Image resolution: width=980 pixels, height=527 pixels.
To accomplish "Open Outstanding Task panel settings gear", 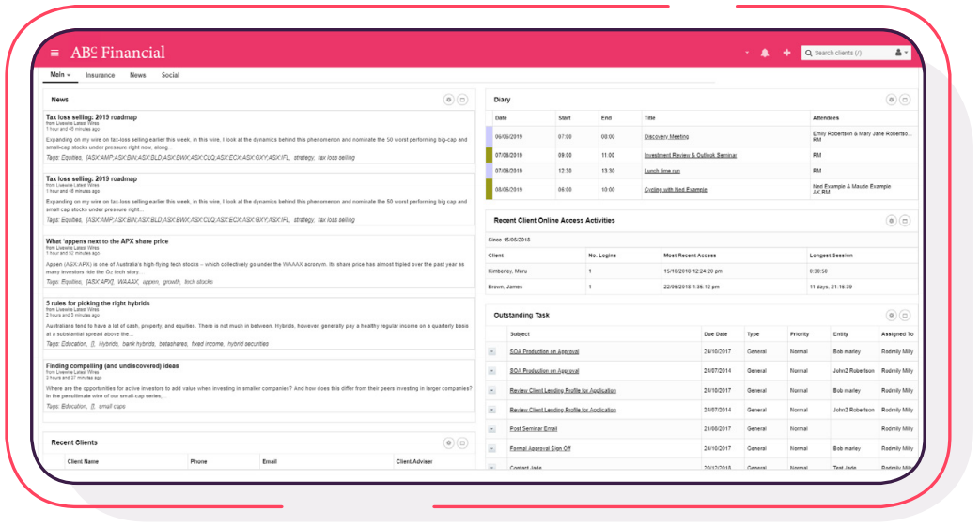I will tap(891, 316).
